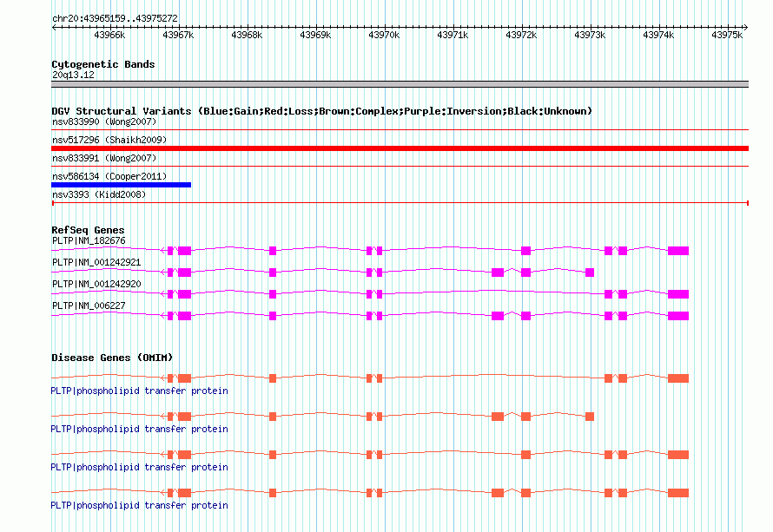Select the 43973k position on the ruler
This screenshot has width=773, height=532.
(590, 35)
